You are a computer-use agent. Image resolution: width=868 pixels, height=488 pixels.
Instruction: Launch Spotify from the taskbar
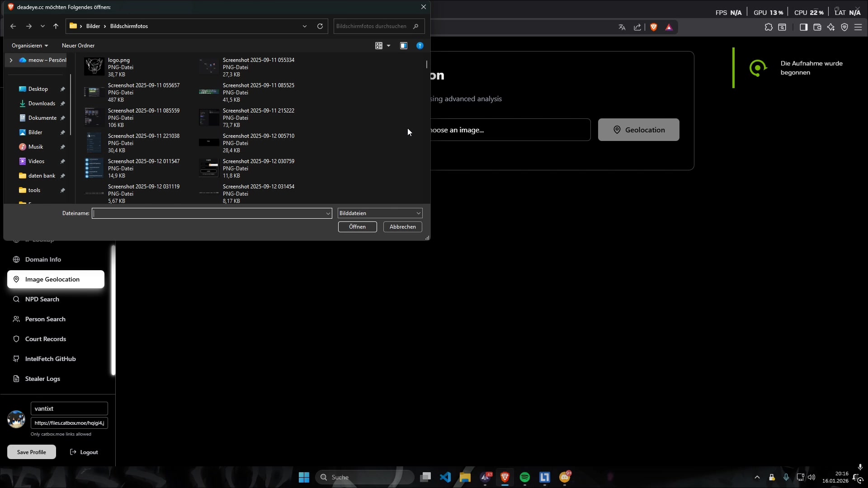click(x=525, y=477)
